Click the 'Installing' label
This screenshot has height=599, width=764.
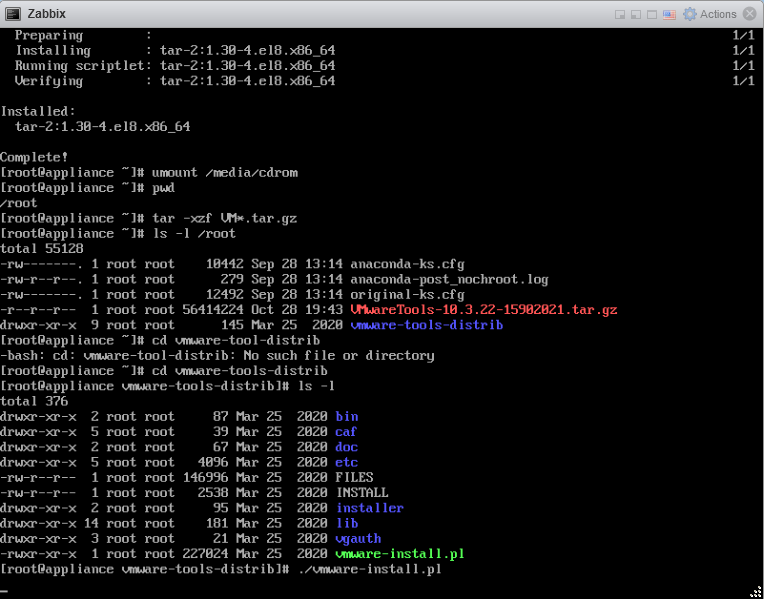click(x=53, y=51)
